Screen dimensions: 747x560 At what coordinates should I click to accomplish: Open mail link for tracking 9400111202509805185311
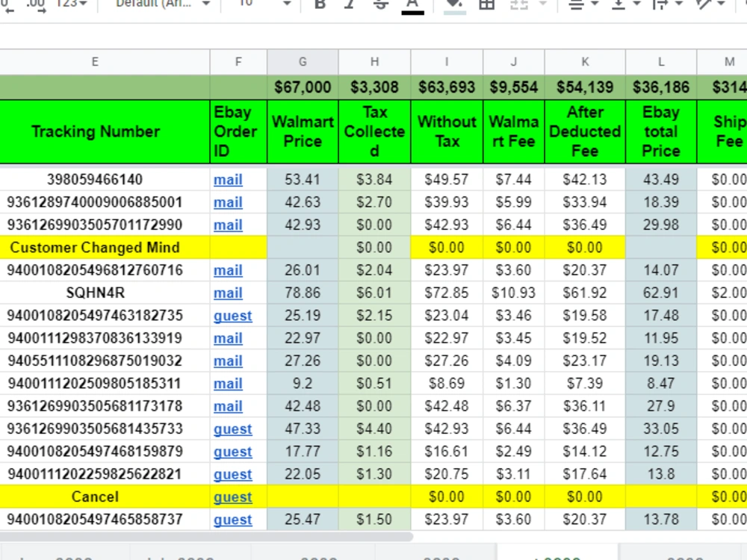(x=228, y=384)
